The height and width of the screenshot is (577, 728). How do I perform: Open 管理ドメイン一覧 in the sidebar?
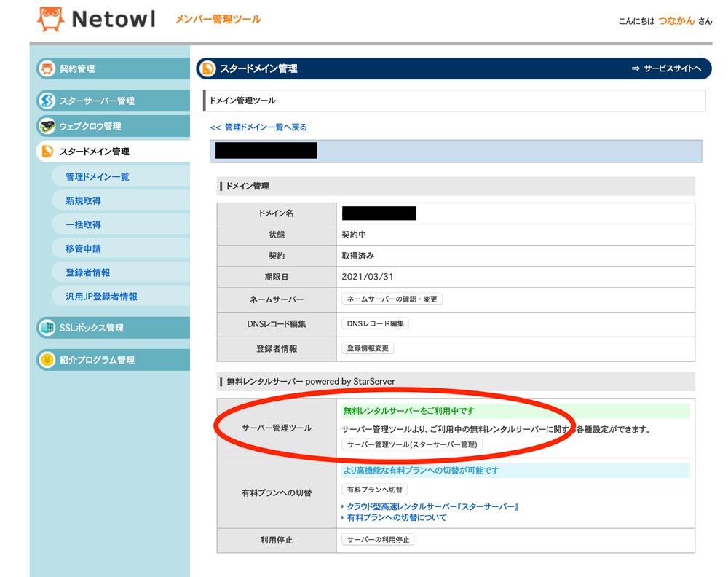(x=97, y=177)
